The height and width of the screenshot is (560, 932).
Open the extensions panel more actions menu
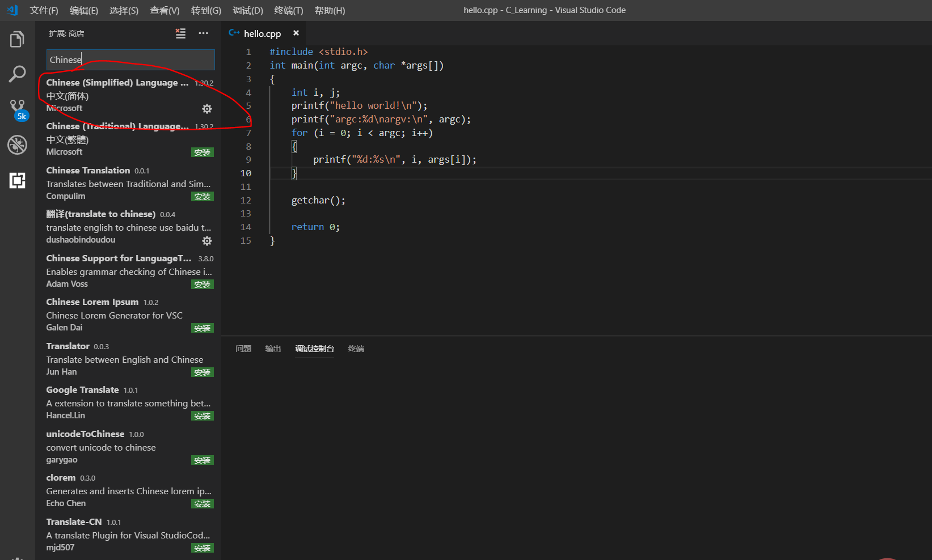pyautogui.click(x=203, y=33)
